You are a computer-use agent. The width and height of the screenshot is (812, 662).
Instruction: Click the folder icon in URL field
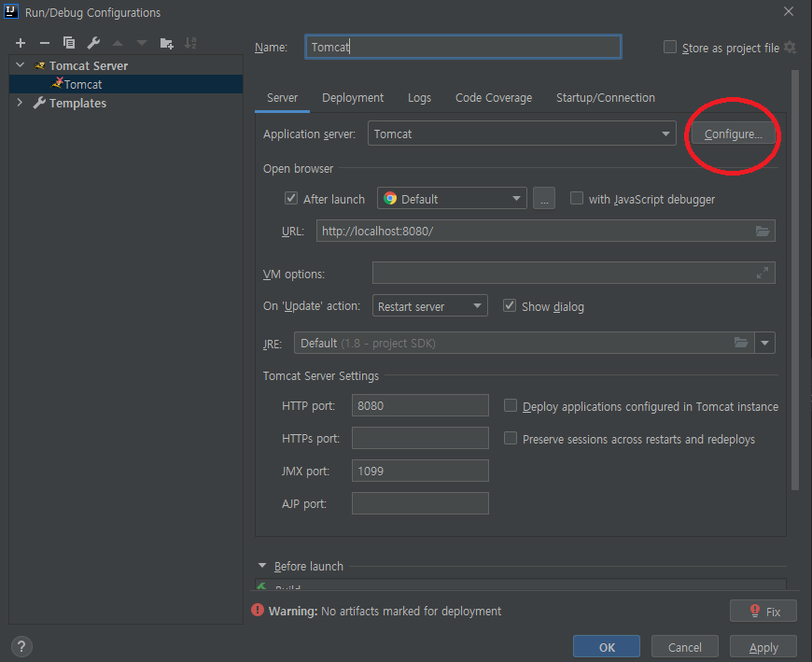(763, 231)
